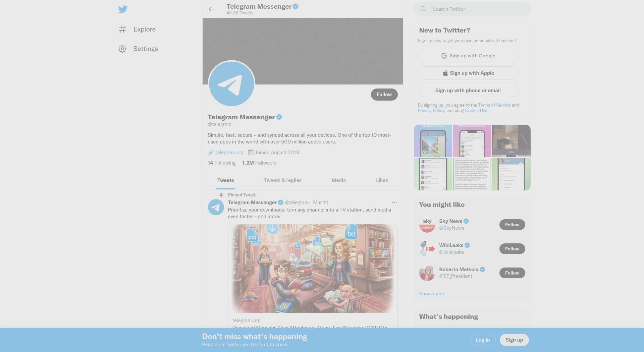Screen dimensions: 644x352
Task: Click Sign up on the bottom banner
Action: [x=514, y=340]
